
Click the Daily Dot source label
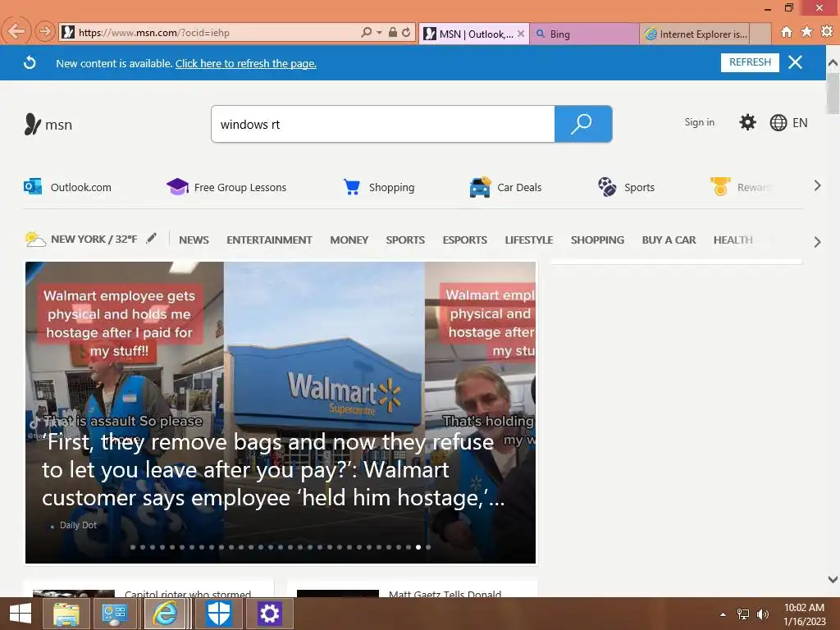tap(78, 525)
